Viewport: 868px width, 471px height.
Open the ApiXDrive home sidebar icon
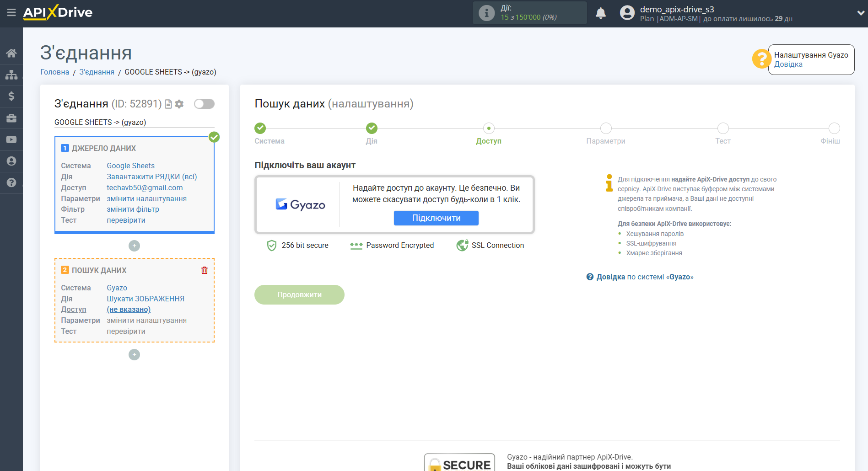pyautogui.click(x=11, y=53)
